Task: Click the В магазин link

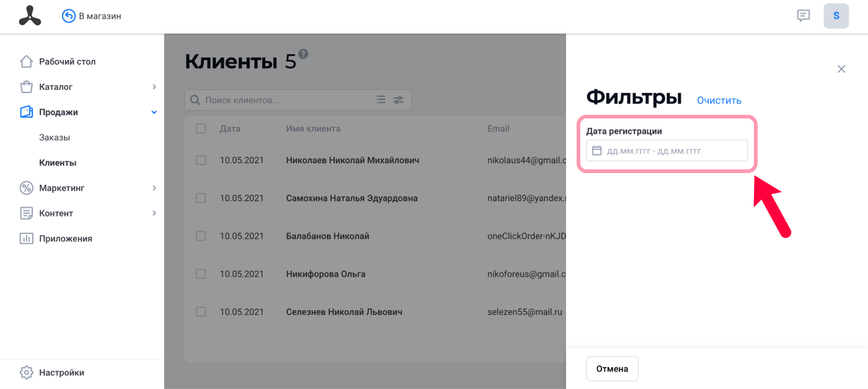Action: pos(100,16)
